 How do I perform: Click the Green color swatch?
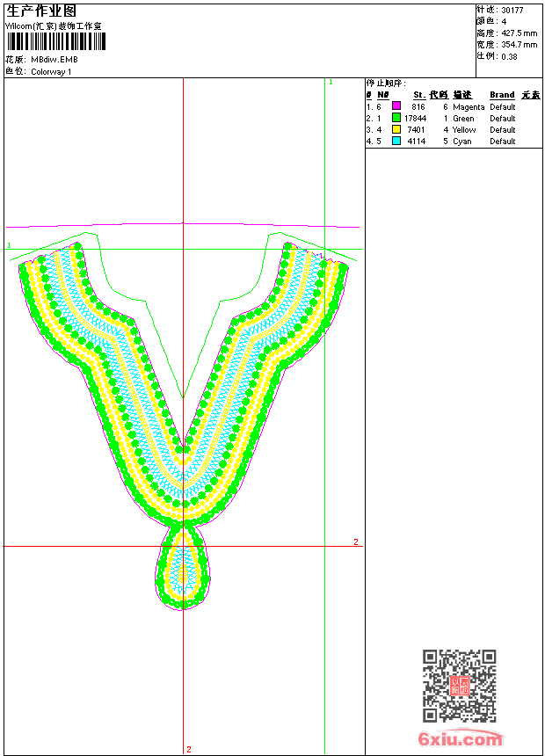pyautogui.click(x=396, y=117)
